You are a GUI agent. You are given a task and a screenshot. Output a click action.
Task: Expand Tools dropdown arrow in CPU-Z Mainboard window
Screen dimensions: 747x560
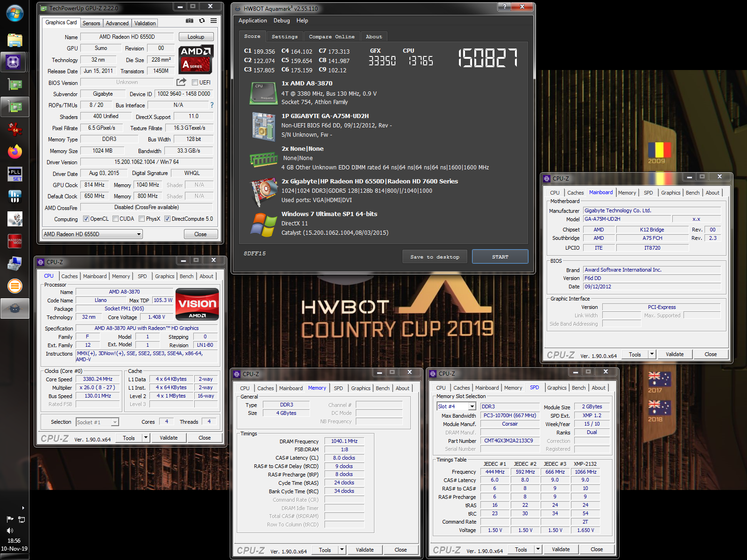pyautogui.click(x=652, y=354)
